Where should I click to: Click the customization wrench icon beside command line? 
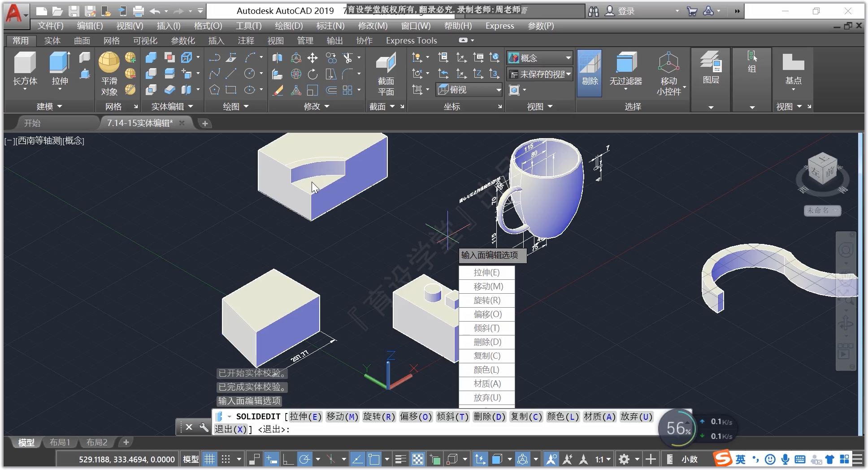(x=204, y=427)
